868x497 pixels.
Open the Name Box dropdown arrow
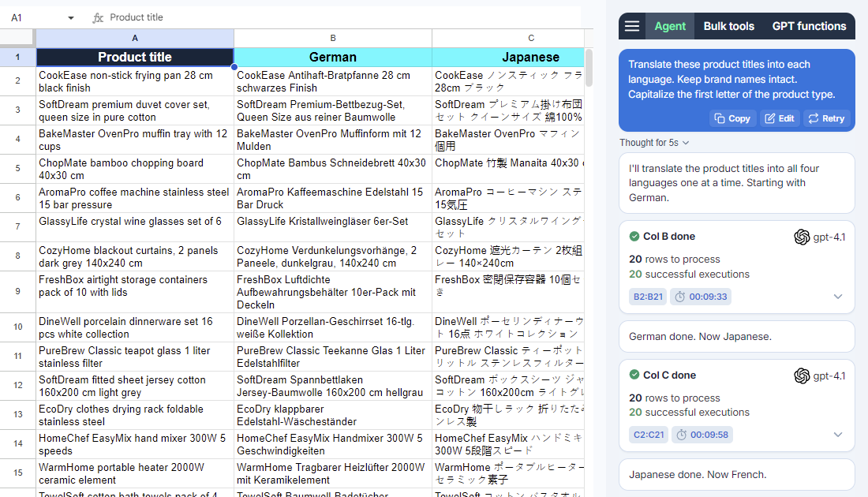(70, 17)
